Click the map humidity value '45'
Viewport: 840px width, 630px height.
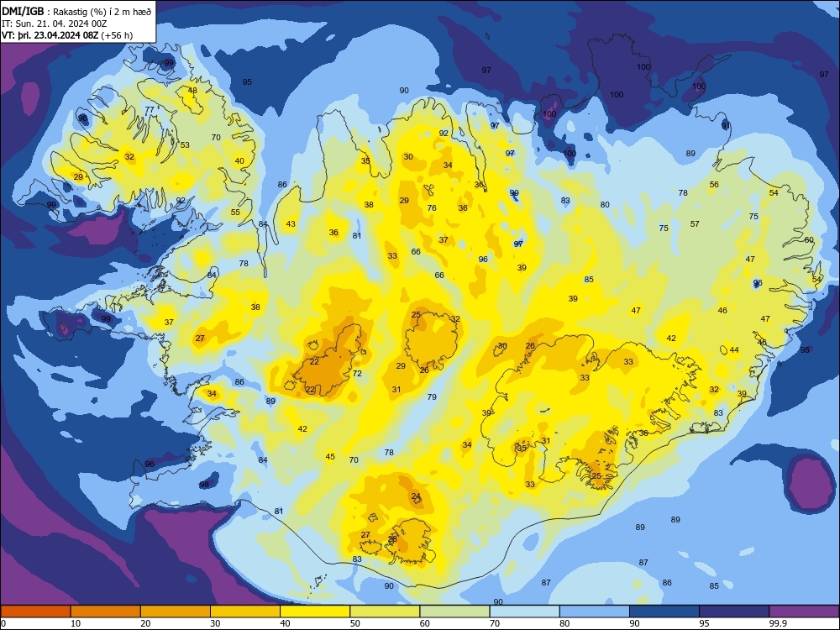click(x=330, y=457)
